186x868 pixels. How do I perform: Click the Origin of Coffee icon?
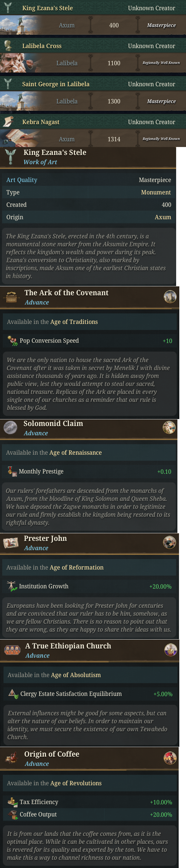[12, 758]
